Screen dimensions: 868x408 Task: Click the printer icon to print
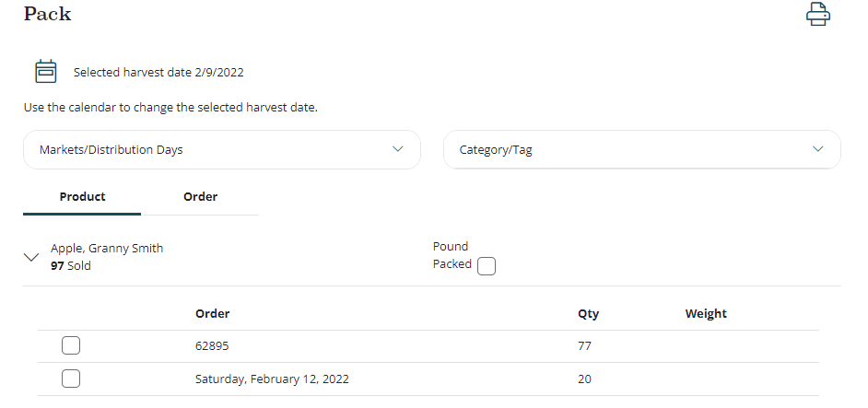817,15
